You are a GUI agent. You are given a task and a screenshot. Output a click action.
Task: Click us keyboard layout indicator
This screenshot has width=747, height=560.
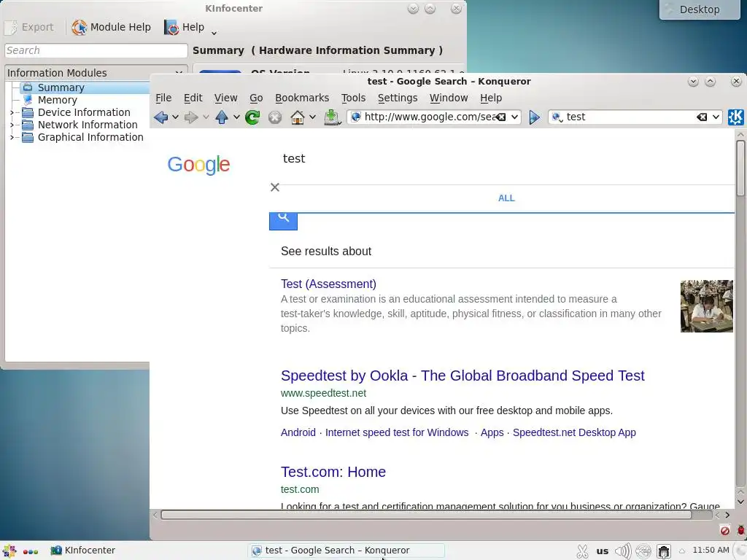[602, 551]
